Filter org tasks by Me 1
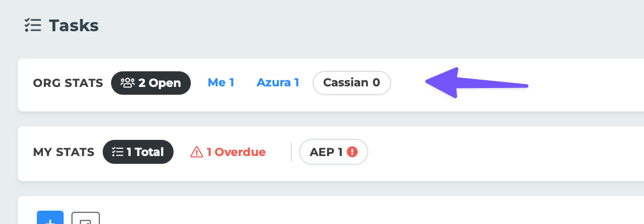The image size is (644, 224). point(221,83)
